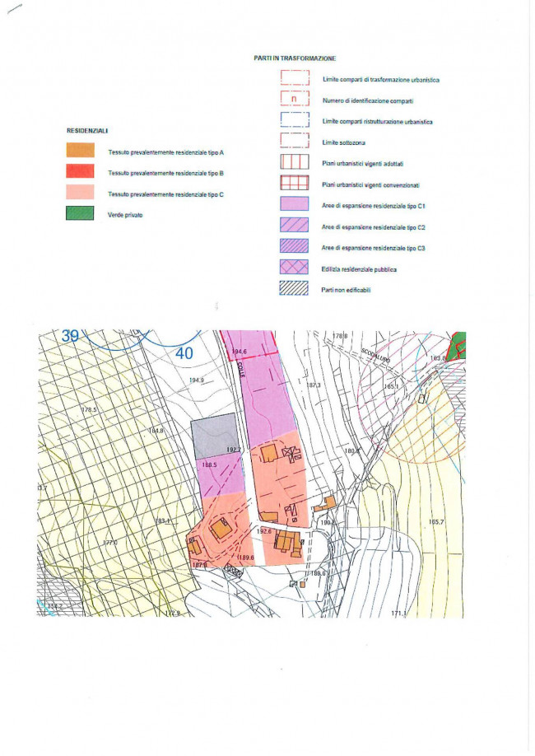Click the Limite sottozona legend symbol
This screenshot has height=756, width=535.
pyautogui.click(x=294, y=141)
